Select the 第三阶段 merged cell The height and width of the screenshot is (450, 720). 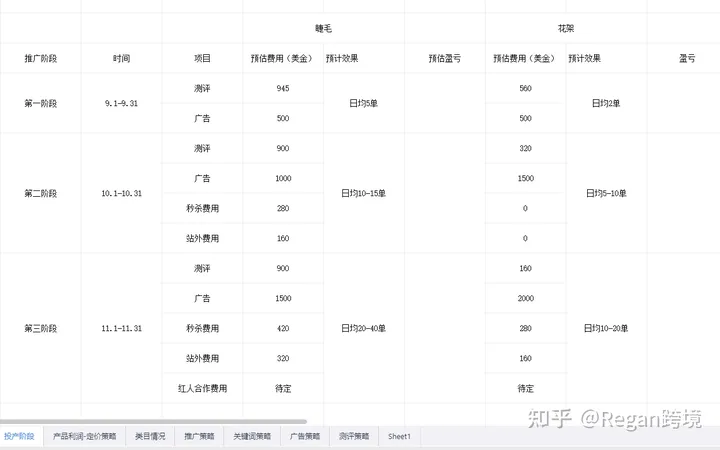point(40,328)
